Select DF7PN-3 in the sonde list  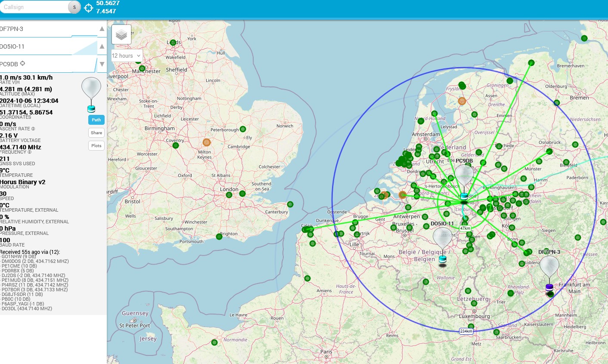point(48,29)
